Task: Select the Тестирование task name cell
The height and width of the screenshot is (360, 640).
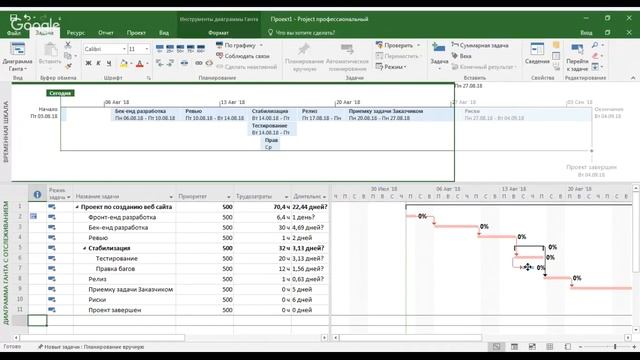Action: [124, 258]
